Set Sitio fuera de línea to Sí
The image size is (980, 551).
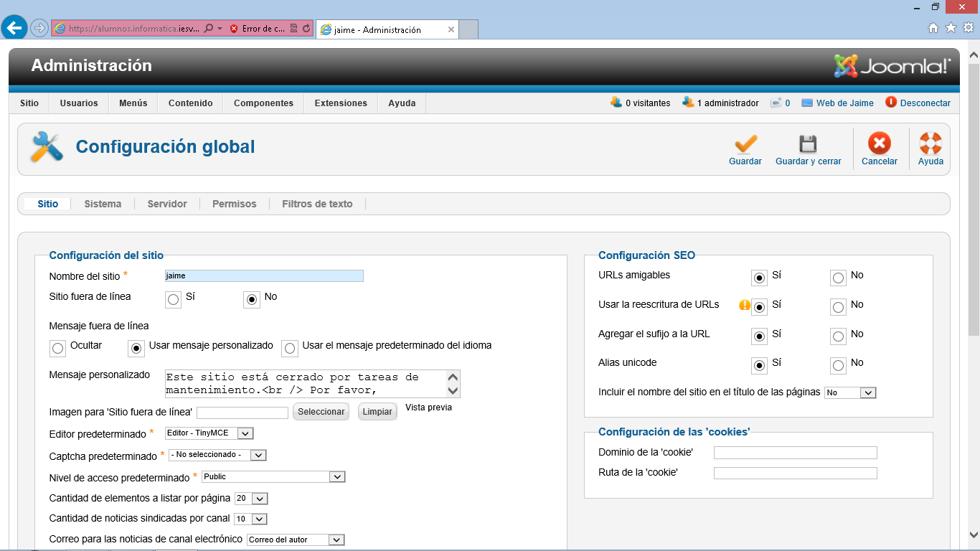coord(174,300)
